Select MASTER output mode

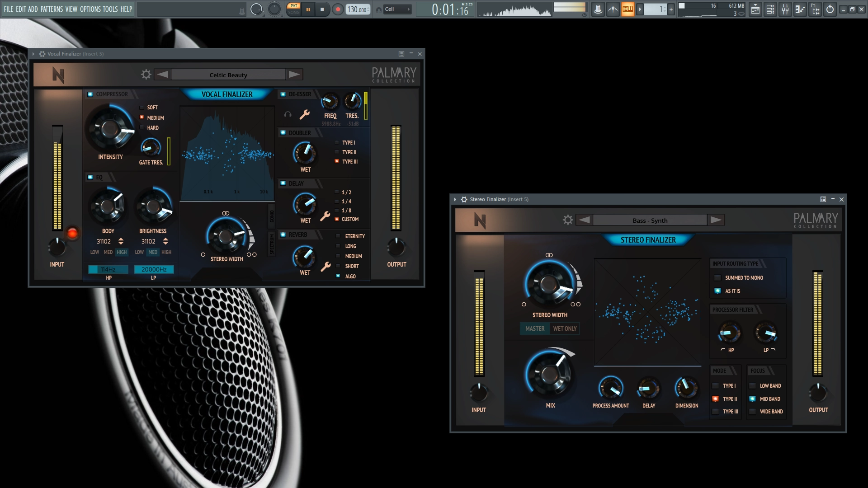[535, 328]
